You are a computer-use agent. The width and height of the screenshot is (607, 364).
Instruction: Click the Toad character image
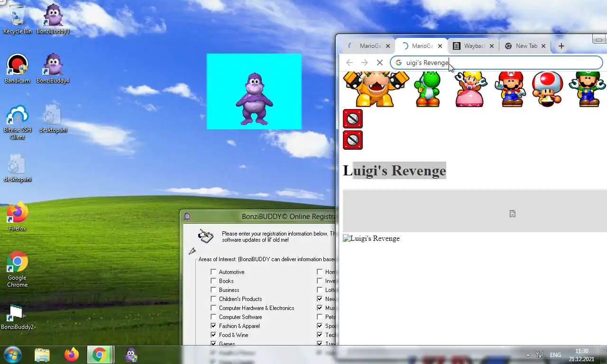click(x=548, y=89)
